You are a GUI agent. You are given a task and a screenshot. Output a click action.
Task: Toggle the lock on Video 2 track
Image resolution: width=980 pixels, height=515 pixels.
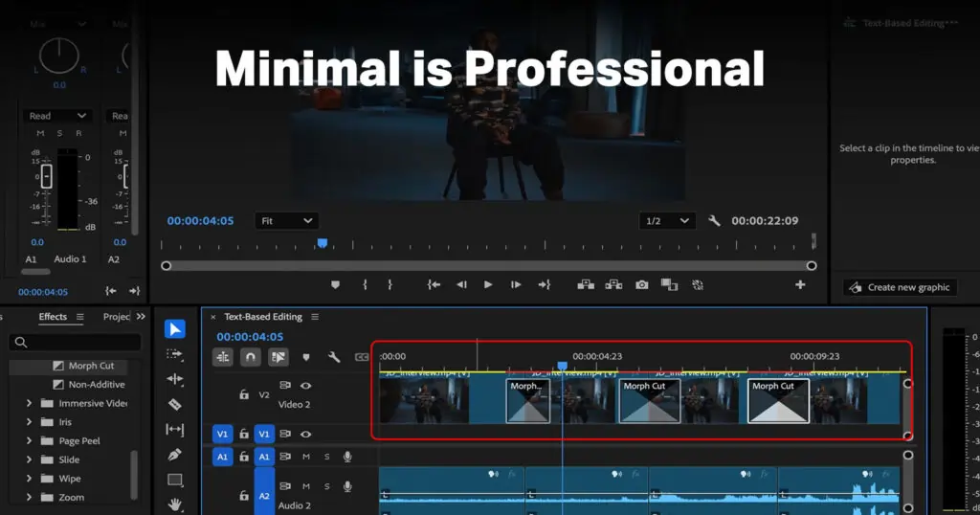pos(243,394)
